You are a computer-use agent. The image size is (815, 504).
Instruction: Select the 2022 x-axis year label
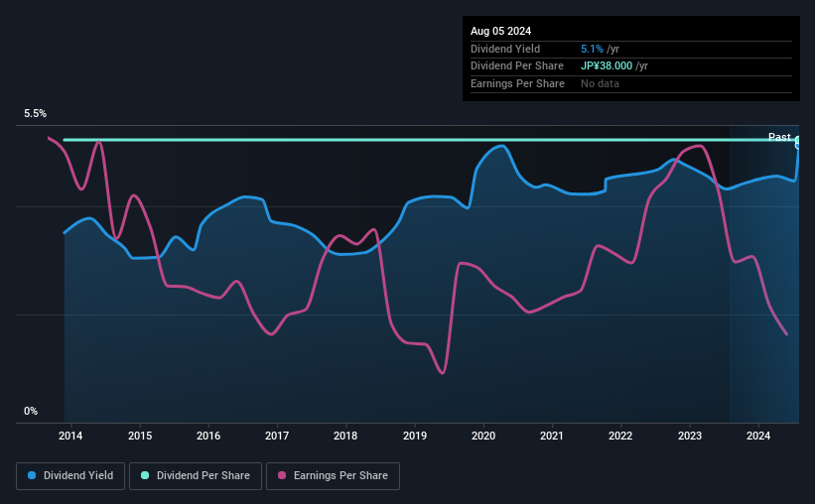[620, 436]
